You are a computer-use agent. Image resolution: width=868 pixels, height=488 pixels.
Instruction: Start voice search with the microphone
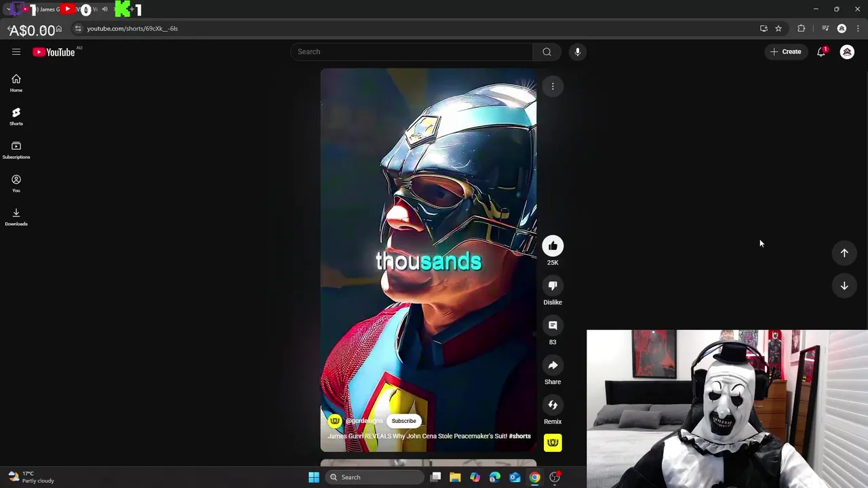tap(578, 52)
